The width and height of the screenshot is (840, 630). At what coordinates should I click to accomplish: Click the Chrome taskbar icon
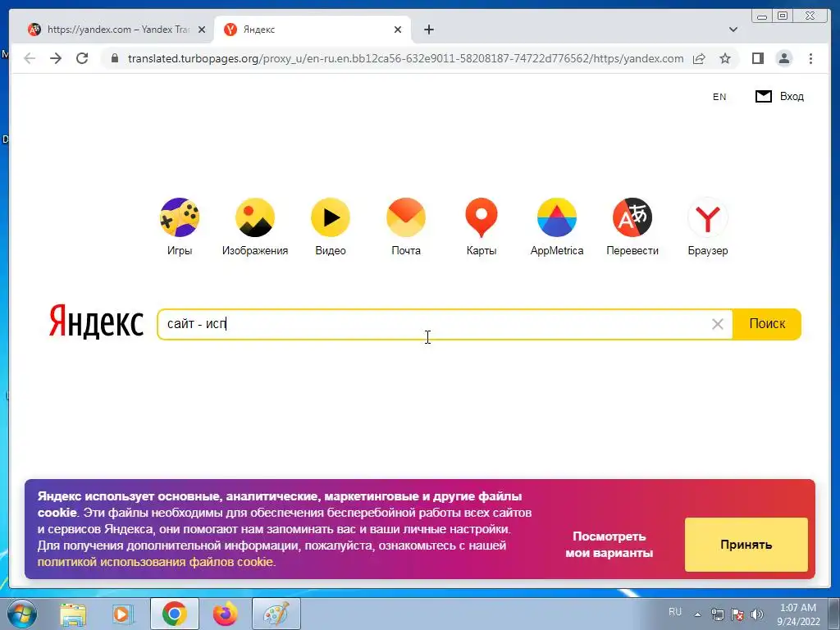coord(174,614)
